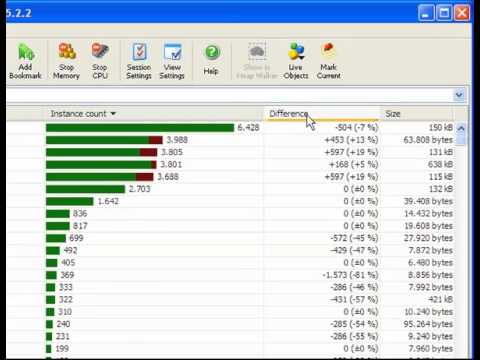480x360 pixels.
Task: Click the difference value -429 (-47 %)
Action: coord(354,250)
